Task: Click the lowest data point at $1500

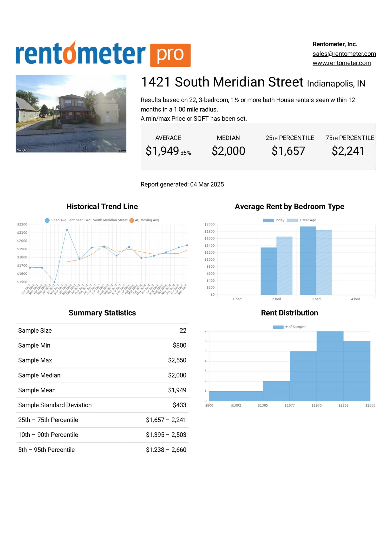Action: click(54, 282)
